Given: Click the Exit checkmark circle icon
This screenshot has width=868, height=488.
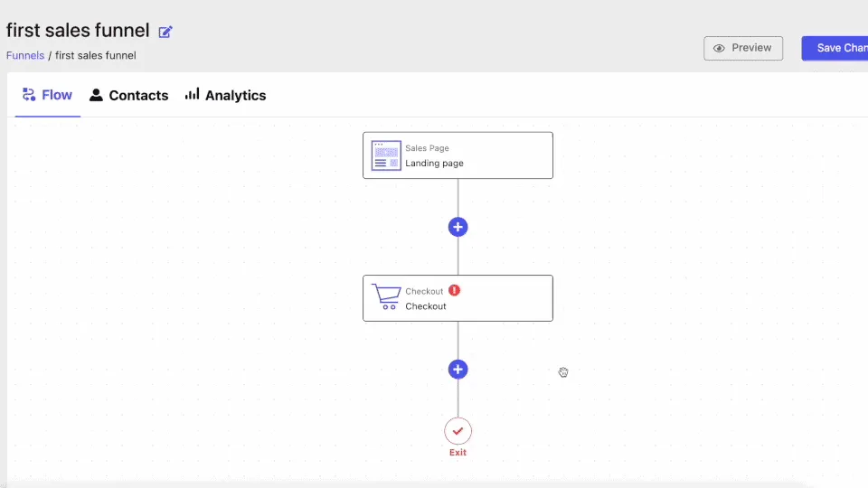Looking at the screenshot, I should (x=458, y=431).
